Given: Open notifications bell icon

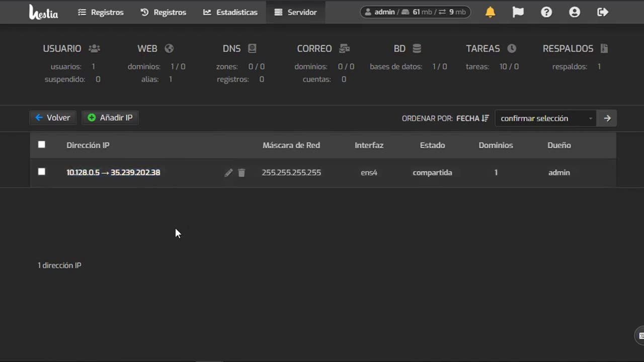Looking at the screenshot, I should coord(490,12).
